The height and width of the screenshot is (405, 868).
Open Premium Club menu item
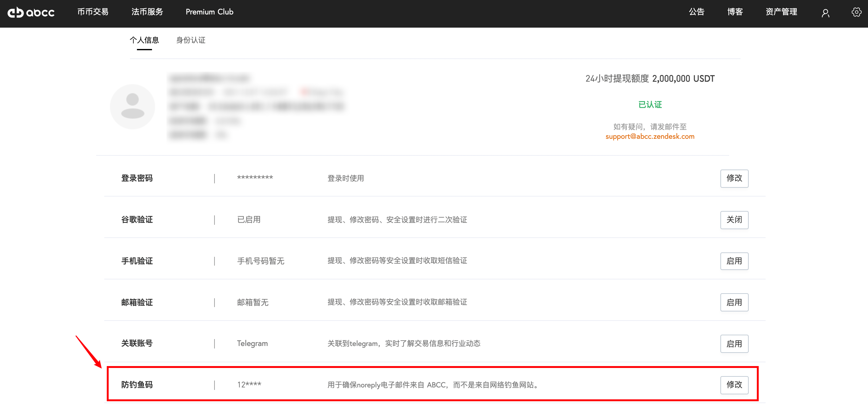209,12
